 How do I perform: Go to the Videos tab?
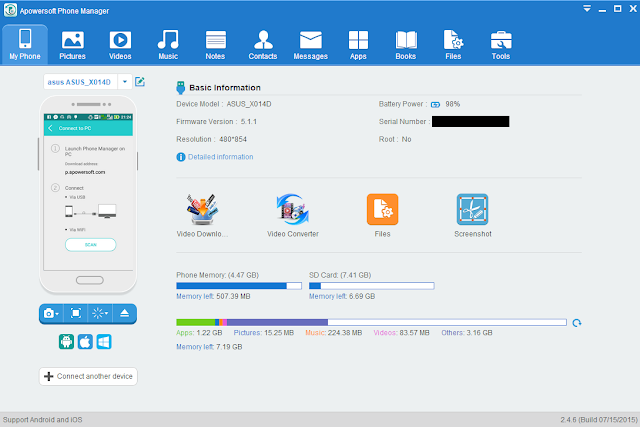click(x=120, y=44)
